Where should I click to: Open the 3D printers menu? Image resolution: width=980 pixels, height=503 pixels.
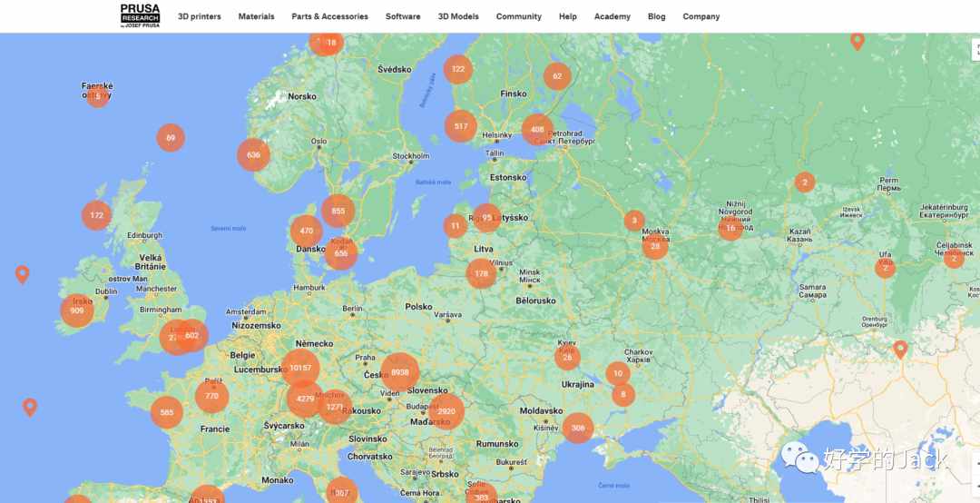pos(200,17)
